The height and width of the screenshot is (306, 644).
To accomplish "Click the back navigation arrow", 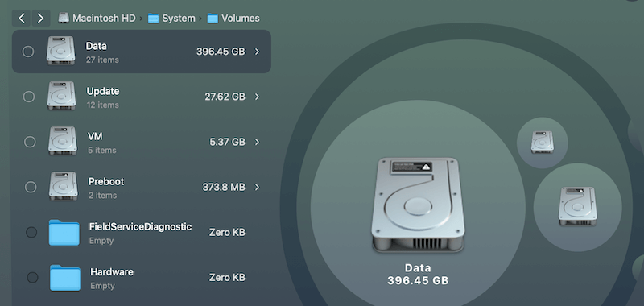I will click(x=22, y=18).
